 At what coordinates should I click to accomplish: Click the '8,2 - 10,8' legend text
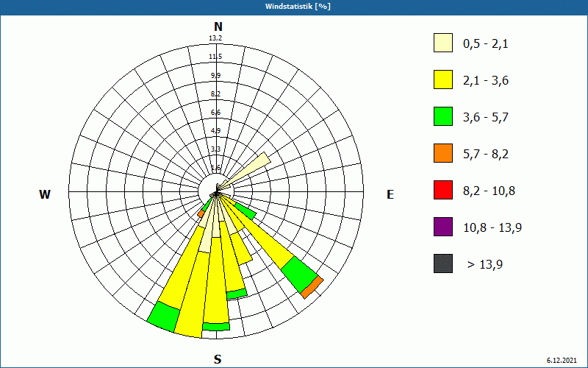coord(489,191)
